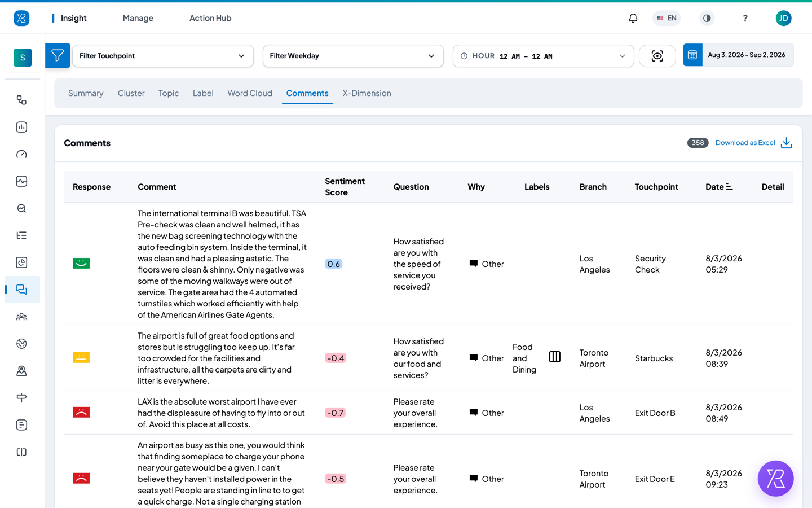The width and height of the screenshot is (812, 508).
Task: Switch to the X-Dimension tab
Action: click(x=367, y=93)
